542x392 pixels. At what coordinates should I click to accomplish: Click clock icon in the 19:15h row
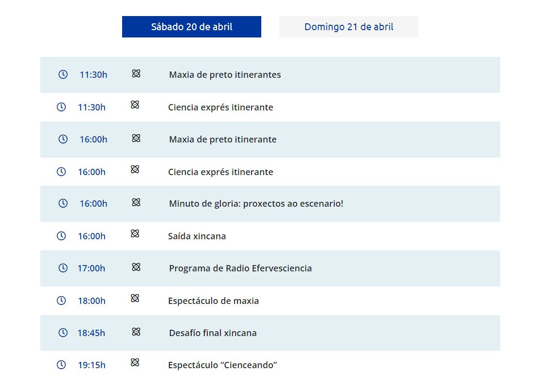pyautogui.click(x=61, y=365)
